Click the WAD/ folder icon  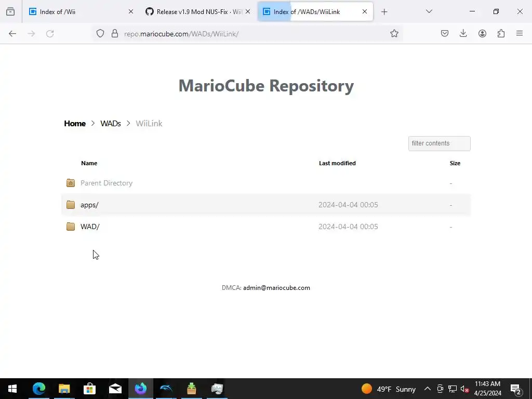[71, 227]
